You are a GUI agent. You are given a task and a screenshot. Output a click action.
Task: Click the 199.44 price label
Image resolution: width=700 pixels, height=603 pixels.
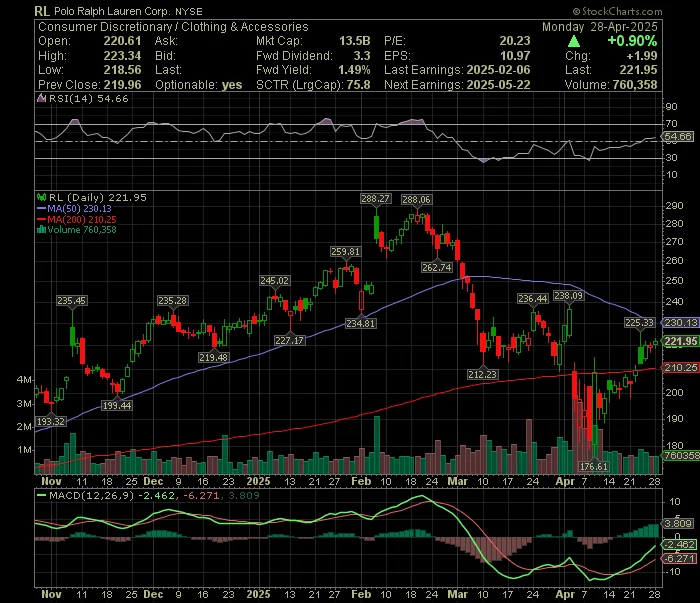(117, 406)
